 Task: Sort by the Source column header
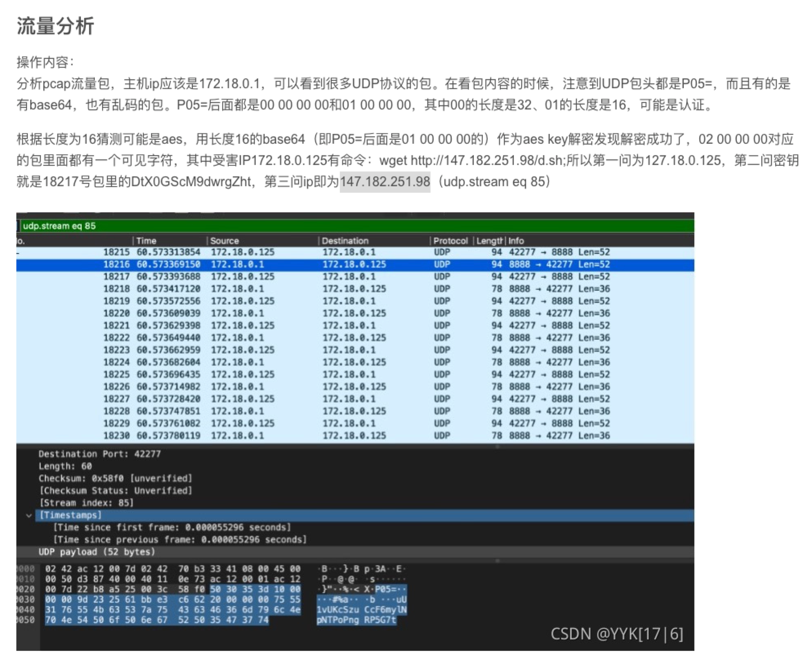coord(224,241)
